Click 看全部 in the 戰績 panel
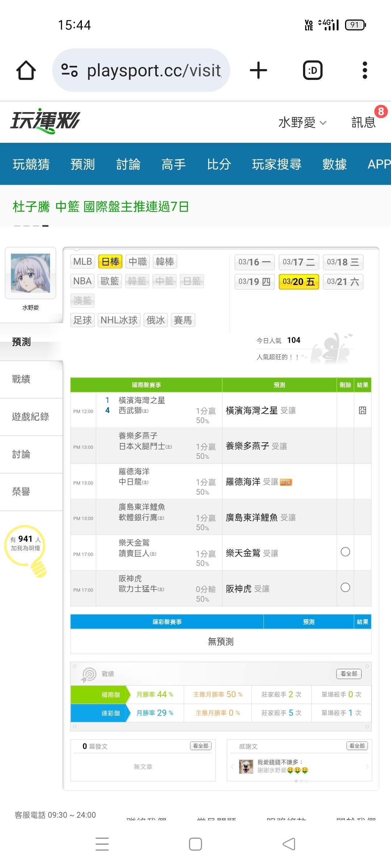The image size is (391, 868). pyautogui.click(x=349, y=674)
